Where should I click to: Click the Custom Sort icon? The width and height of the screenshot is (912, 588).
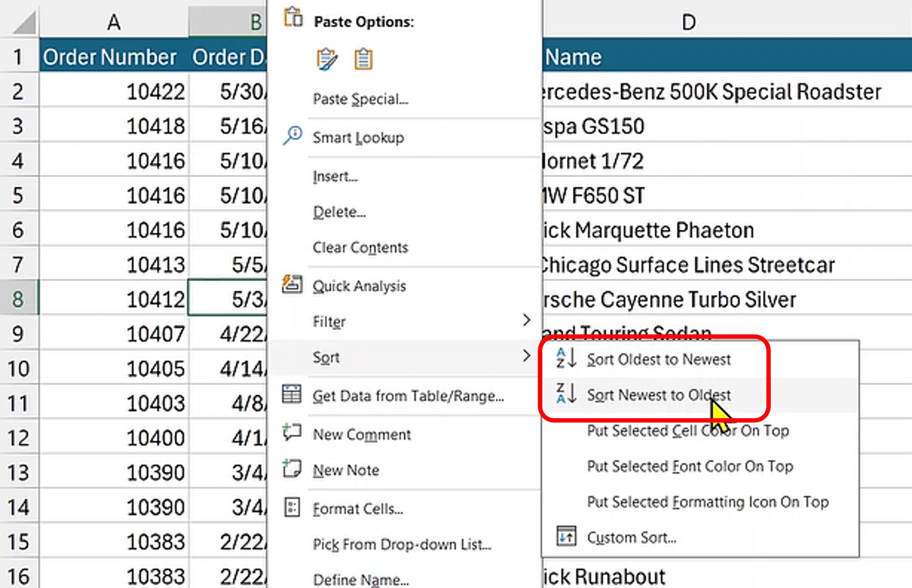pos(566,537)
